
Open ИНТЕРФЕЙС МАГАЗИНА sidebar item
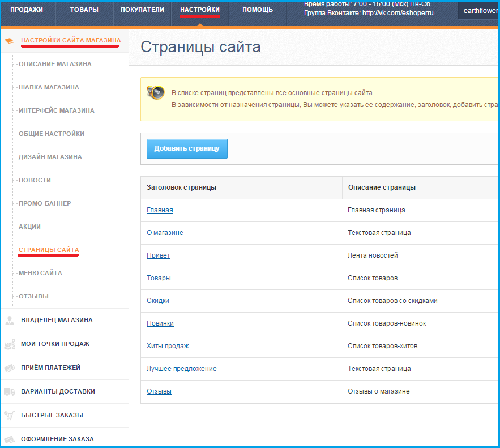[57, 110]
